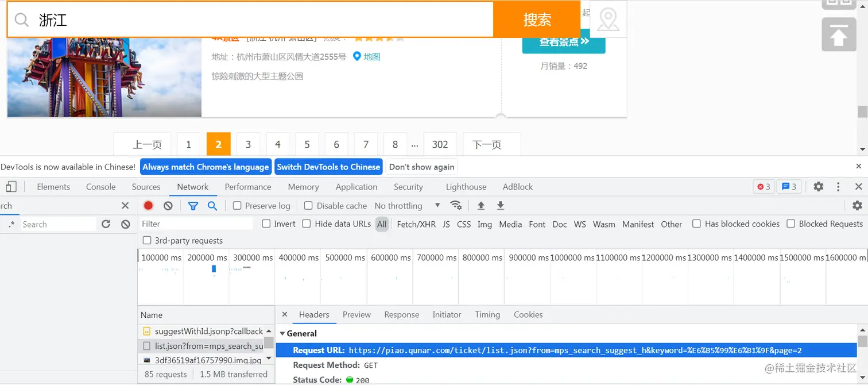
Task: Click the red error count badge
Action: pos(764,187)
